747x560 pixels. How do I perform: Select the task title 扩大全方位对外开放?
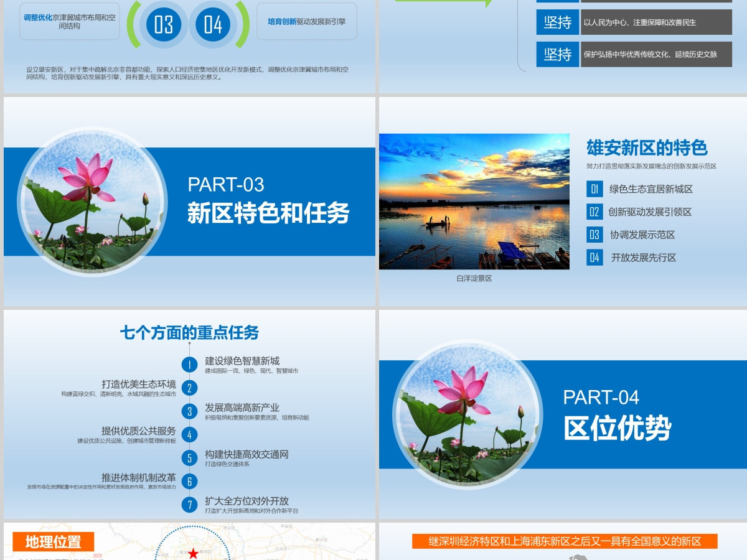[x=247, y=501]
